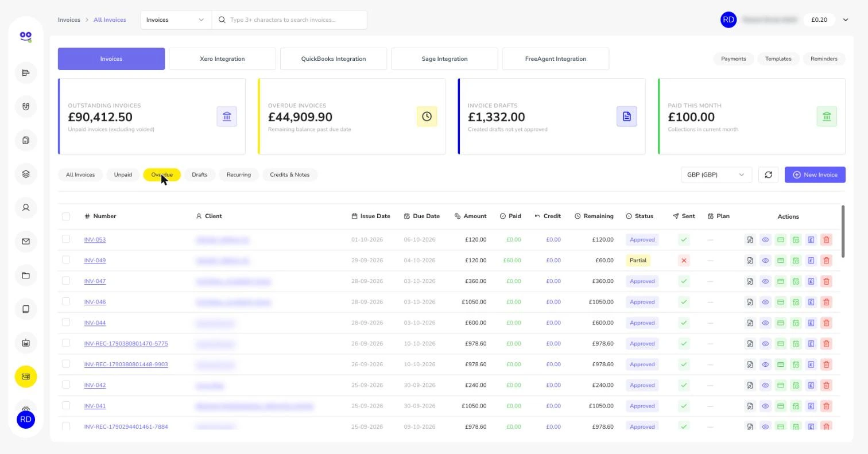868x454 pixels.
Task: Click the table's vertical scrollbar thumb
Action: pos(843,231)
